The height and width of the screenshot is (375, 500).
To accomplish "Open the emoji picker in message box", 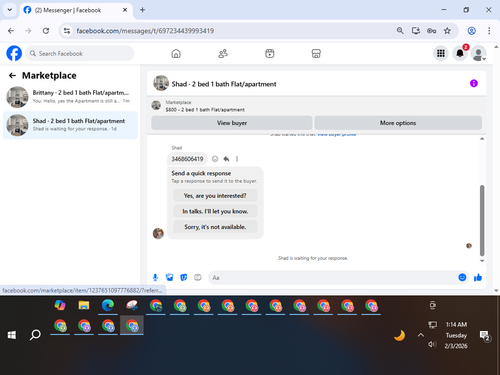I will [x=462, y=277].
